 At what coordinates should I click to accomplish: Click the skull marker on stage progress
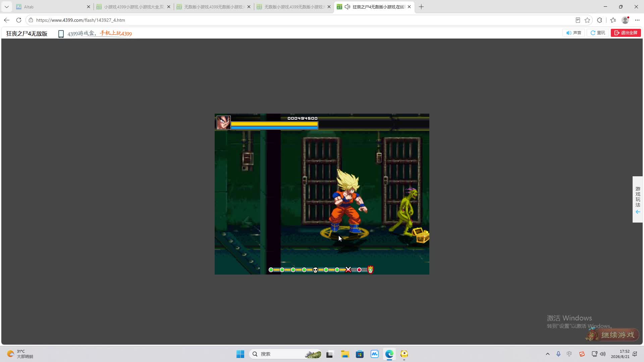click(x=315, y=270)
